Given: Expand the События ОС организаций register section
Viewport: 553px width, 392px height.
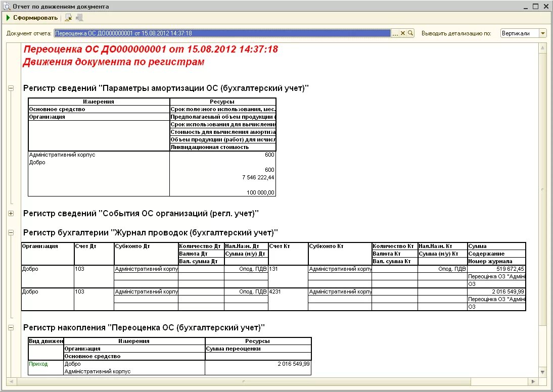Looking at the screenshot, I should coord(11,213).
